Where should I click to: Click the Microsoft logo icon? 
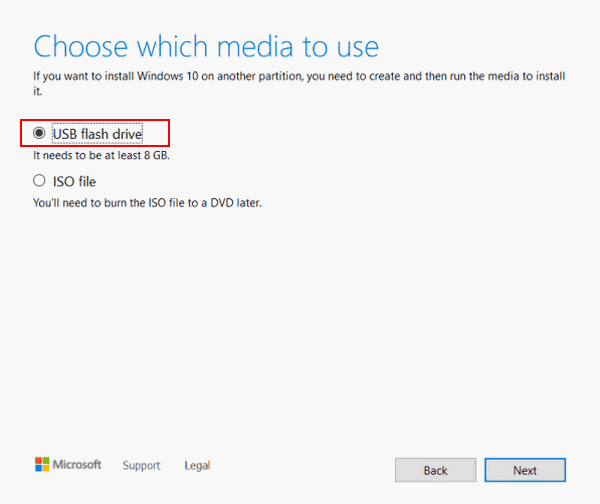(42, 464)
